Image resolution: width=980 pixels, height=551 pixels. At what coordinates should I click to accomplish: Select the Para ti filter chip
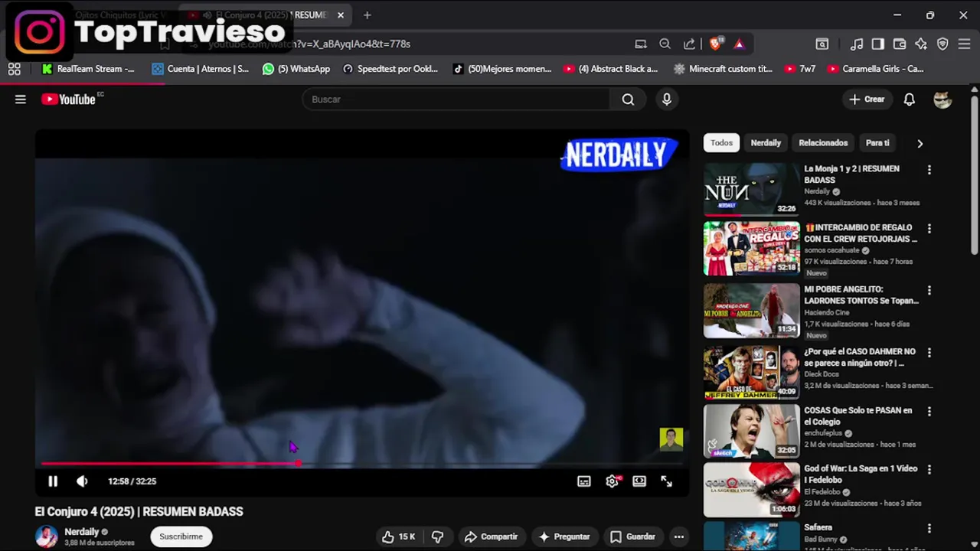(877, 143)
